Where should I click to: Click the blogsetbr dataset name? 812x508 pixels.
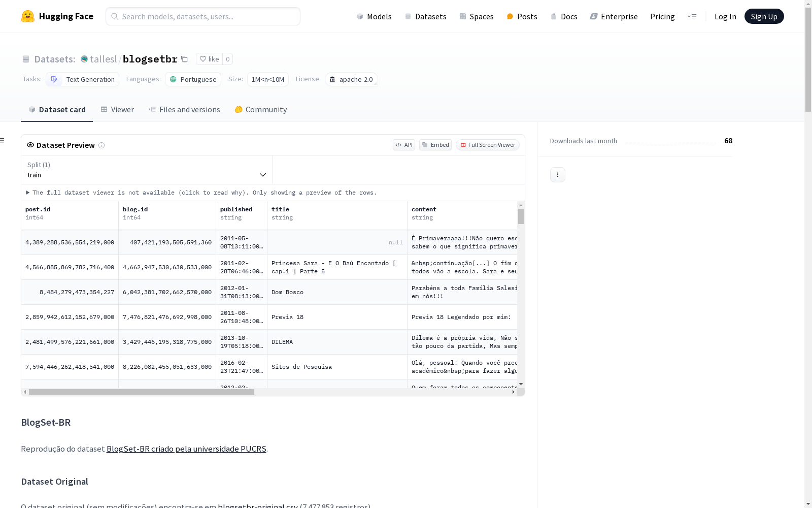point(150,59)
